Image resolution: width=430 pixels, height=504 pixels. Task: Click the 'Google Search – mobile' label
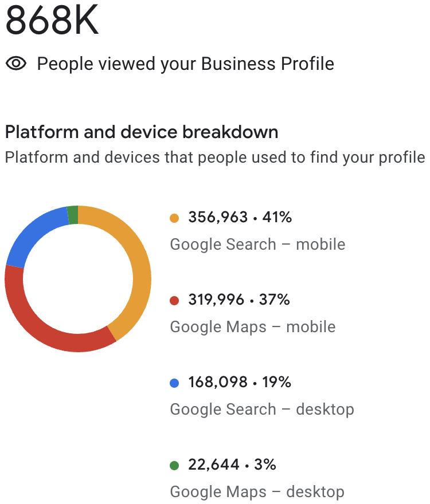pos(257,245)
